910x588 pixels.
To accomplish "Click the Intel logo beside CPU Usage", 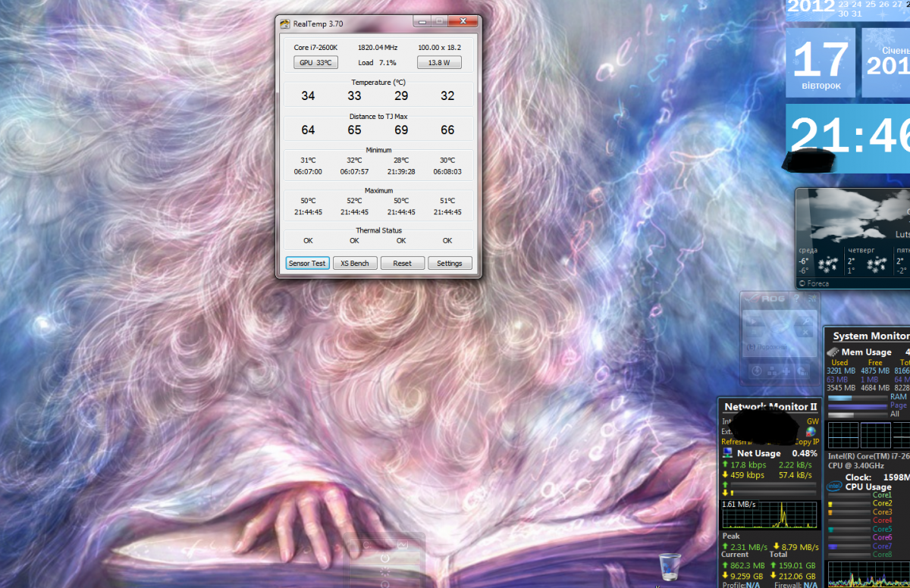I will click(835, 486).
